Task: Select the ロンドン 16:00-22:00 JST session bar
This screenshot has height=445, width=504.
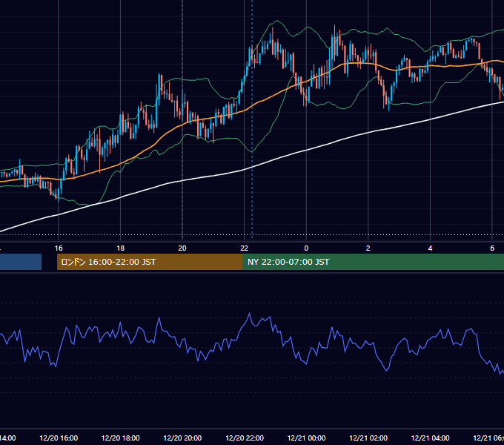Action: (x=150, y=262)
